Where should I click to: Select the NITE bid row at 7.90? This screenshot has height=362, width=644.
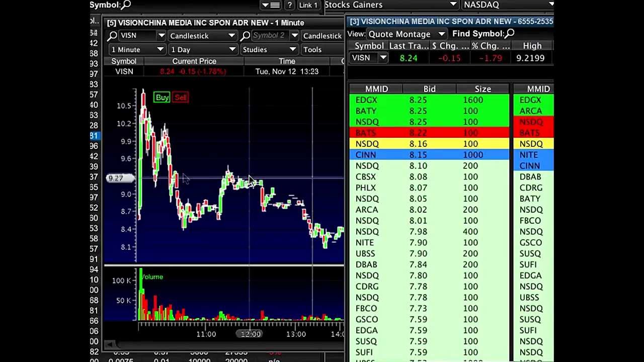[x=429, y=243]
